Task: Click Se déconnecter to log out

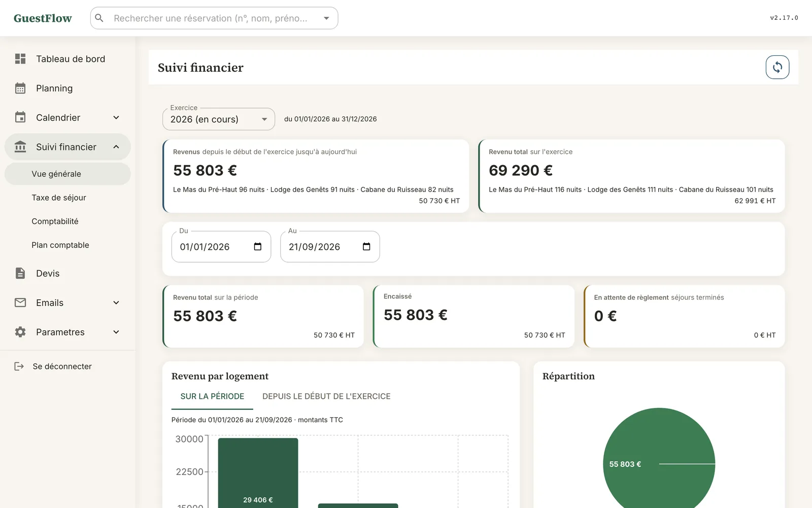Action: [x=62, y=366]
